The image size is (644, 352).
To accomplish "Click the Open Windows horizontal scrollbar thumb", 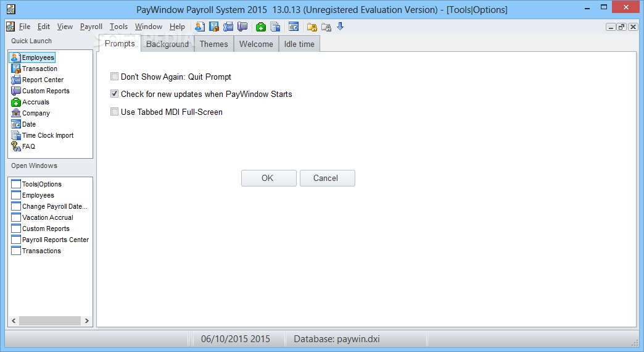I will pos(50,321).
